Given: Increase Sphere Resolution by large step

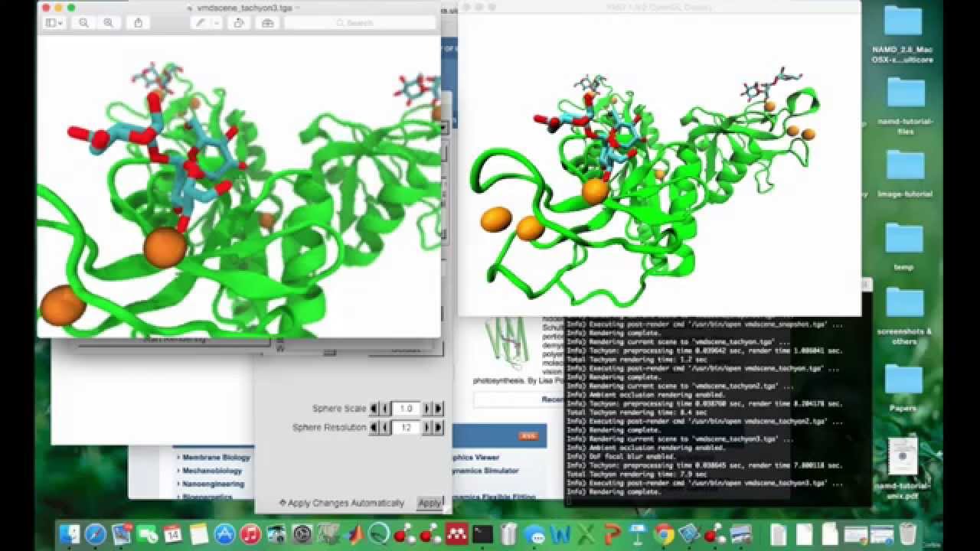Looking at the screenshot, I should pyautogui.click(x=438, y=428).
